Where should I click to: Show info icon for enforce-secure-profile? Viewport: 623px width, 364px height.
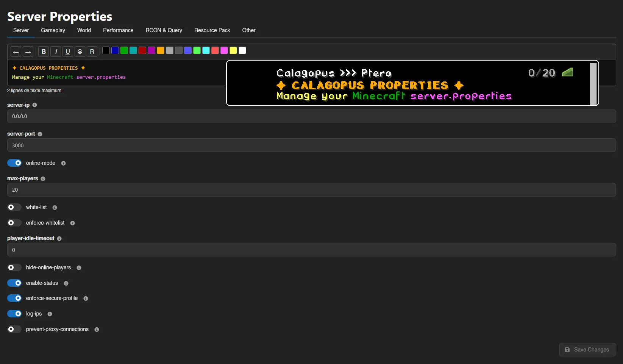point(86,298)
